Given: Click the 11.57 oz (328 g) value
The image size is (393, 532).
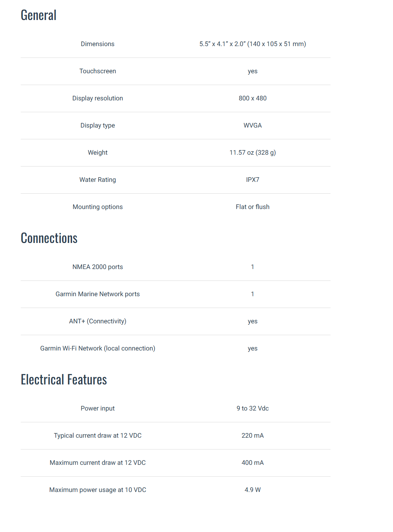Looking at the screenshot, I should coord(252,153).
